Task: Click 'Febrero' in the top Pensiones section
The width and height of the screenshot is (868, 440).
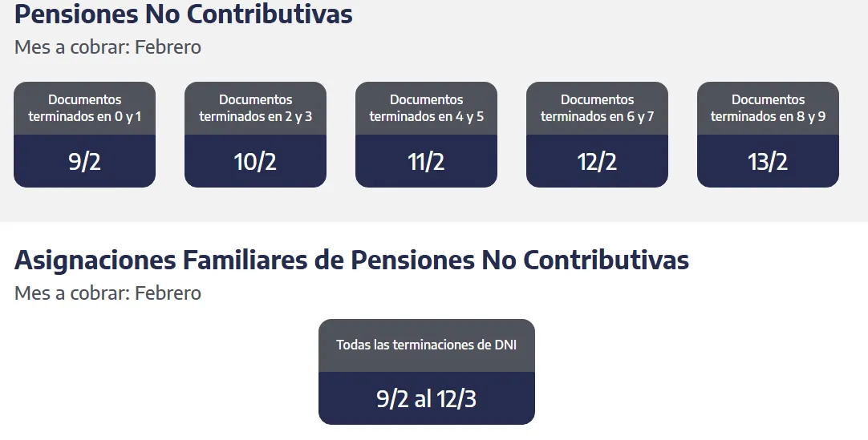Action: coord(168,47)
